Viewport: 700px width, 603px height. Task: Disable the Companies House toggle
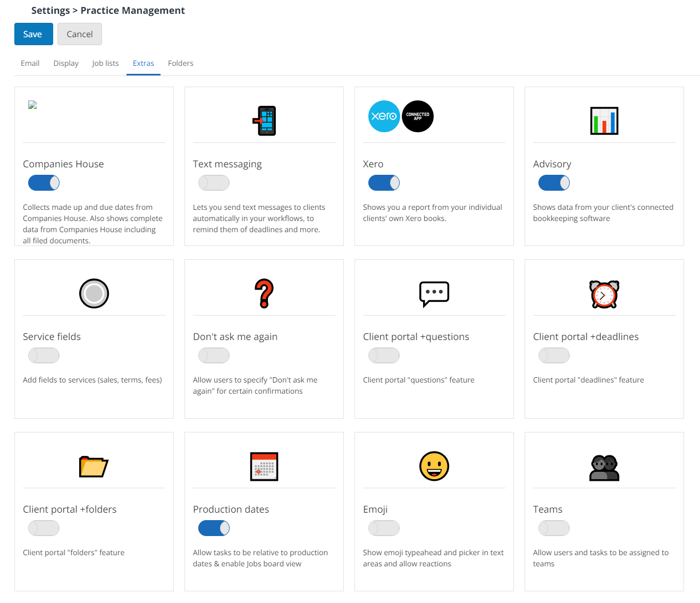(44, 183)
